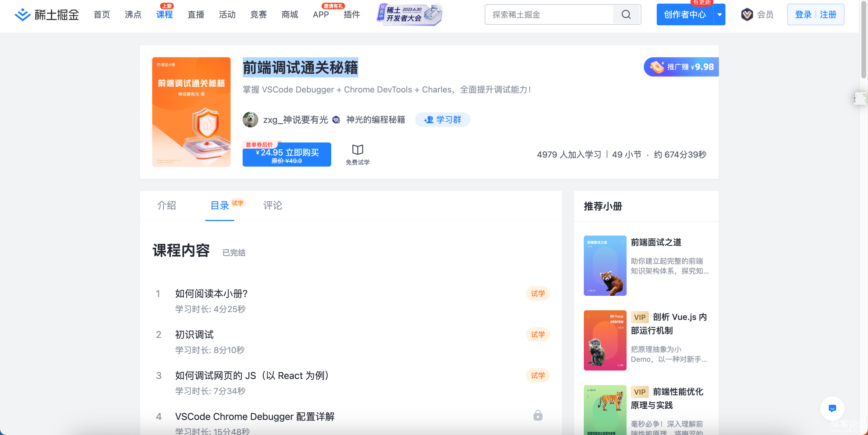
Task: Open the 课程 navigation item
Action: pyautogui.click(x=165, y=14)
